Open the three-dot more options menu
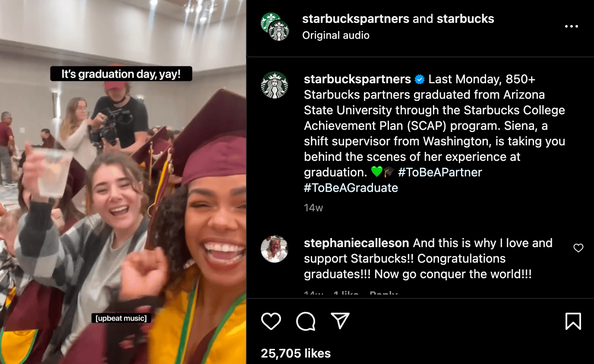 [571, 27]
